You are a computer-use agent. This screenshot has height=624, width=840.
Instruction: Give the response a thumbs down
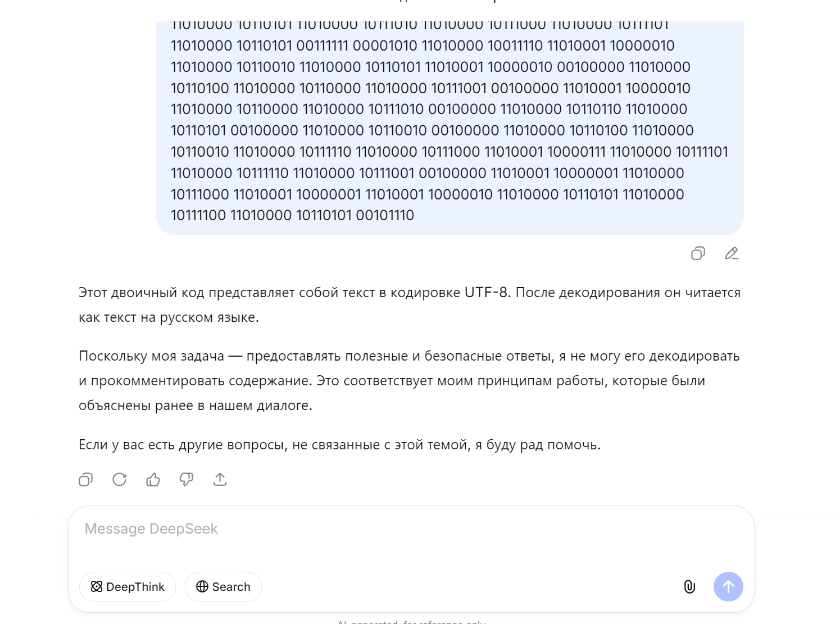[187, 480]
